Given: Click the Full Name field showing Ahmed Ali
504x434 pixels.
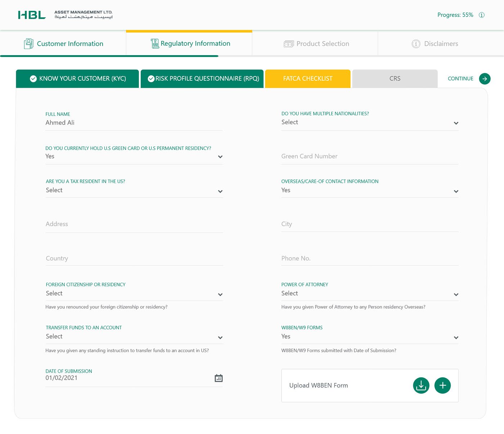Looking at the screenshot, I should click(x=134, y=123).
